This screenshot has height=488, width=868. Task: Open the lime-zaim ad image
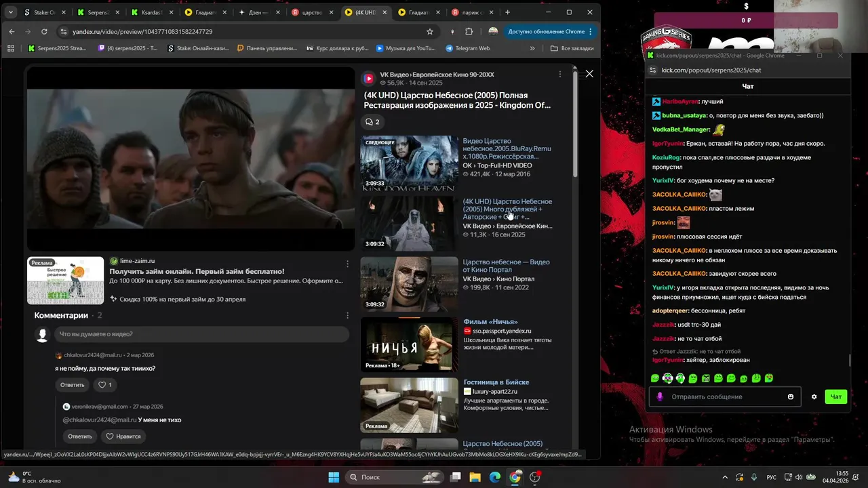(66, 281)
